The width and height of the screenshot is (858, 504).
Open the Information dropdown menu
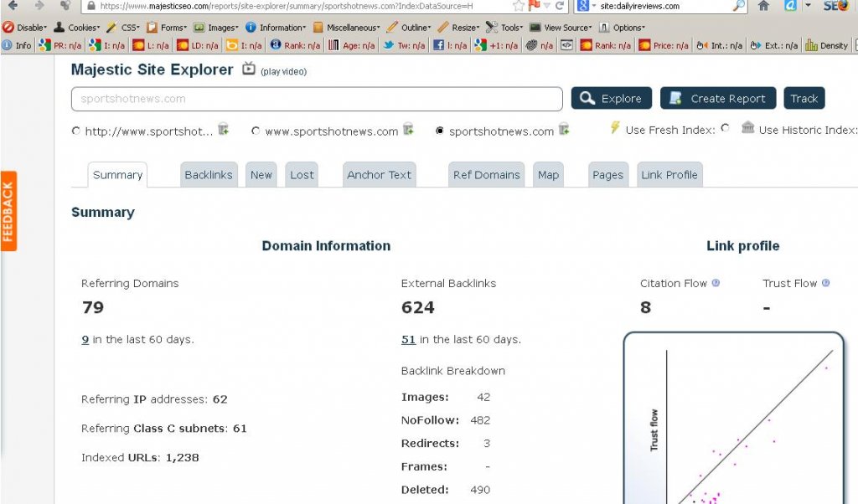pyautogui.click(x=276, y=28)
